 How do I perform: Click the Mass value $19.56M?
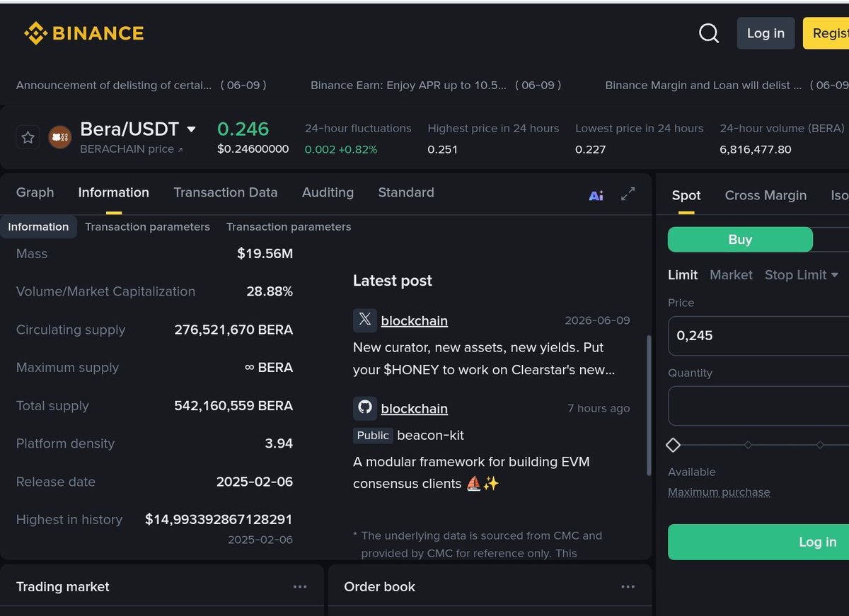click(x=265, y=253)
